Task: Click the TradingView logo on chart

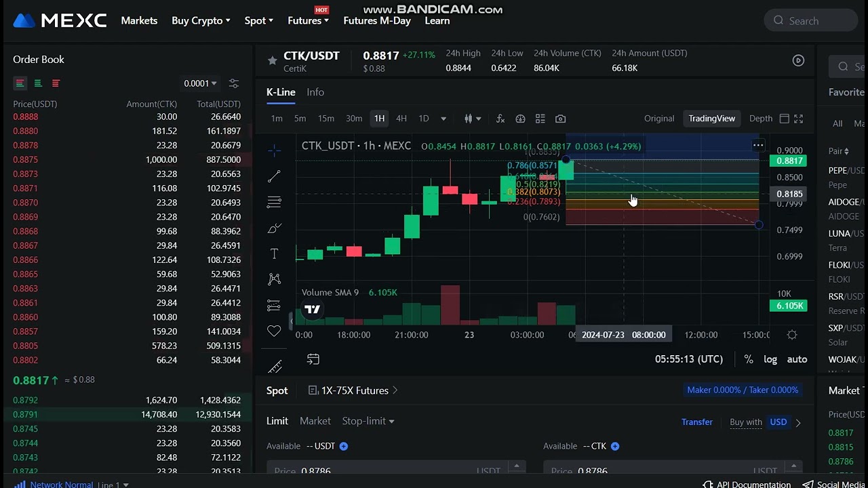Action: [312, 310]
